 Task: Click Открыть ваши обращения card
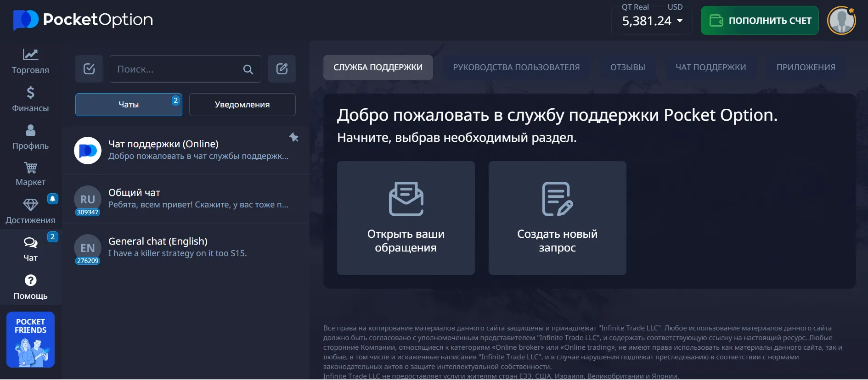pyautogui.click(x=406, y=218)
